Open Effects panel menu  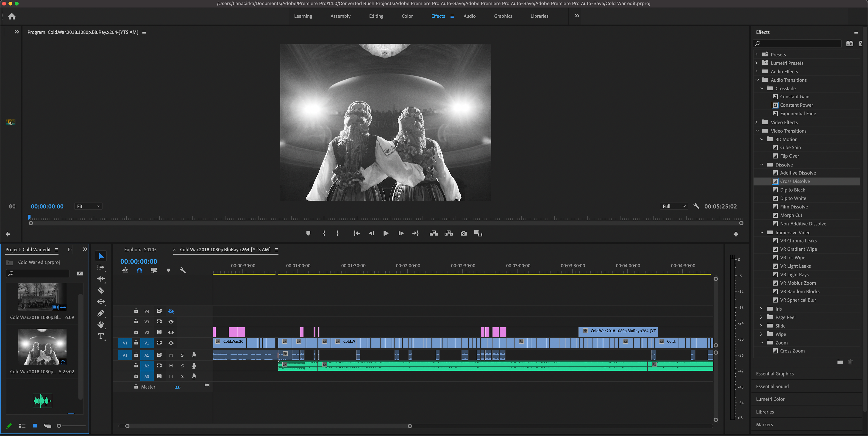(x=856, y=32)
